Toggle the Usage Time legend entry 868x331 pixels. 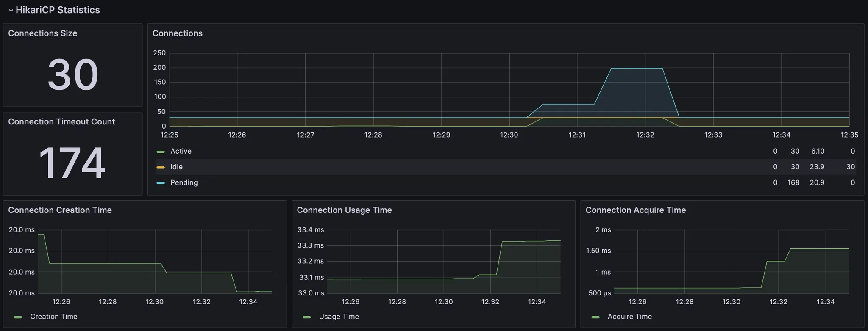coord(339,317)
